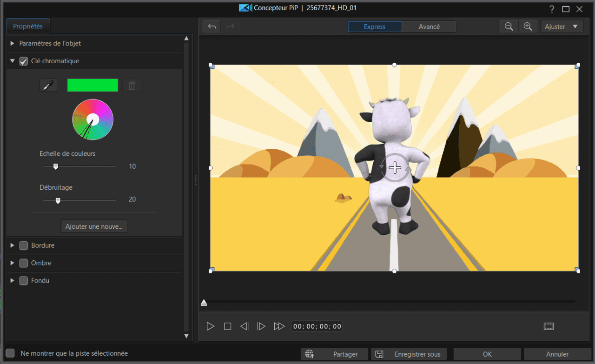This screenshot has height=364, width=595.
Task: Collapse the Clé chromatique section
Action: coord(13,61)
